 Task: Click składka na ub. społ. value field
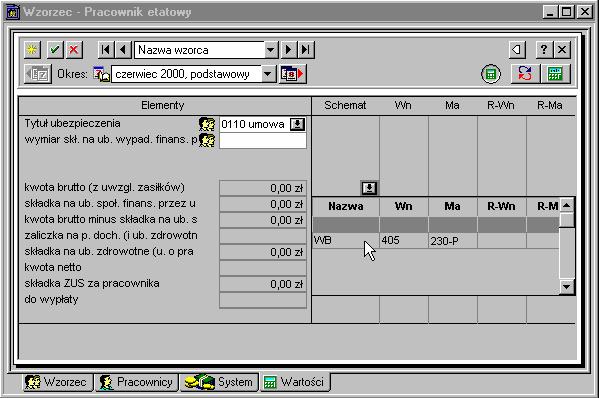(263, 204)
